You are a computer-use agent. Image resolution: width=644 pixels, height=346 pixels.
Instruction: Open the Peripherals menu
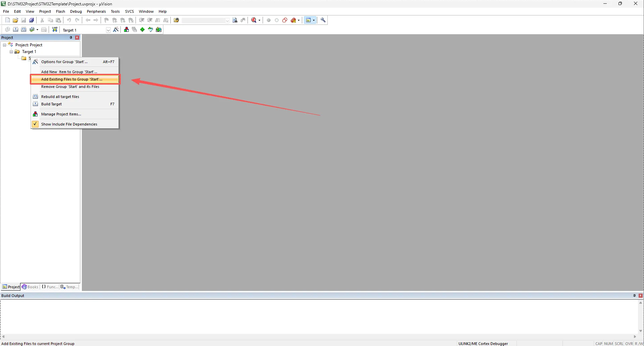point(96,11)
